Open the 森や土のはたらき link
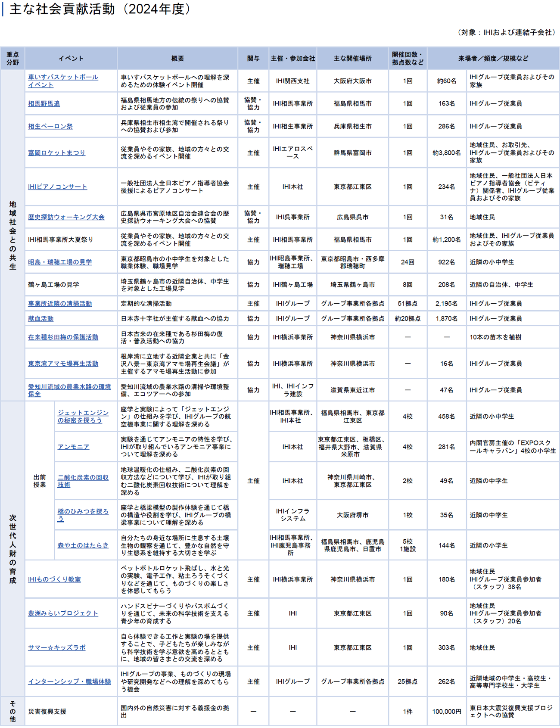This screenshot has width=560, height=728. pyautogui.click(x=83, y=545)
